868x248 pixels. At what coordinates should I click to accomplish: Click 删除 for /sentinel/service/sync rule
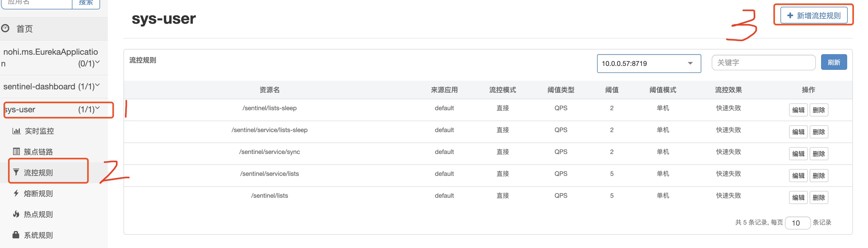(819, 154)
